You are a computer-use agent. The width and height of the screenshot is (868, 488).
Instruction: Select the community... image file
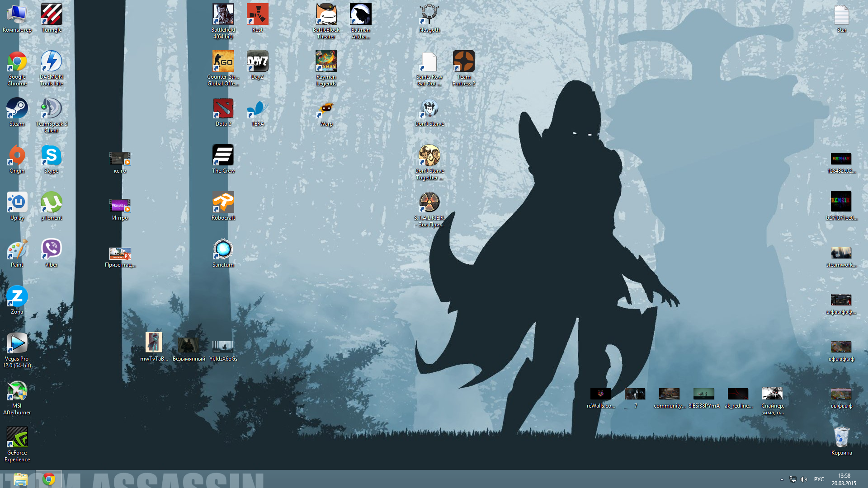click(x=670, y=398)
